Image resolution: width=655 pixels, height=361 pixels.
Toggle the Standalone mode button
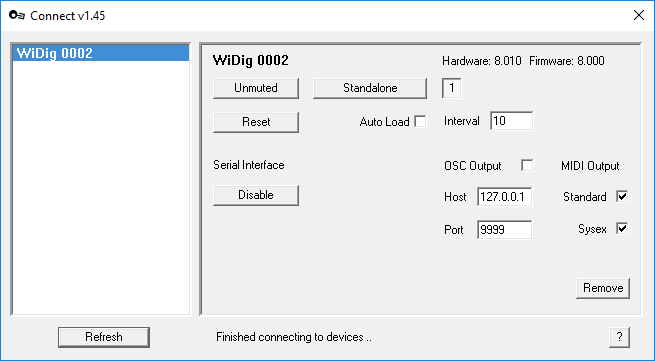point(370,88)
